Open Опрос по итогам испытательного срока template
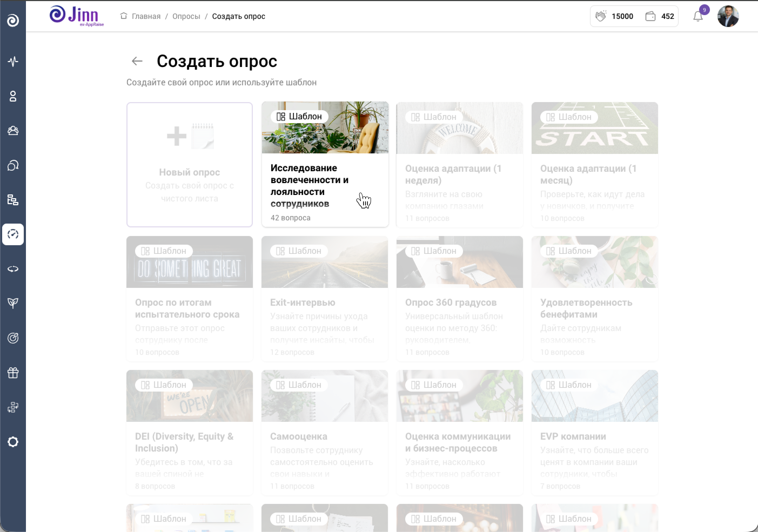Screen dimensions: 758x532 [x=190, y=298]
